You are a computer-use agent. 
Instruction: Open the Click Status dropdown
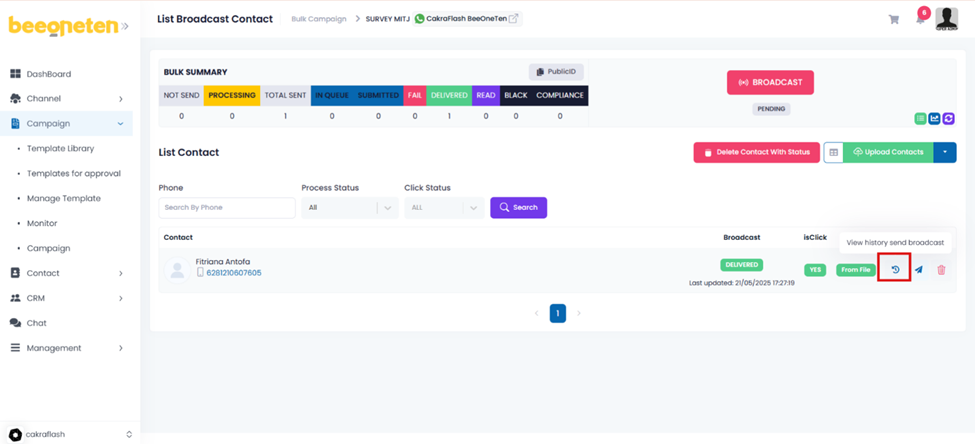tap(444, 208)
